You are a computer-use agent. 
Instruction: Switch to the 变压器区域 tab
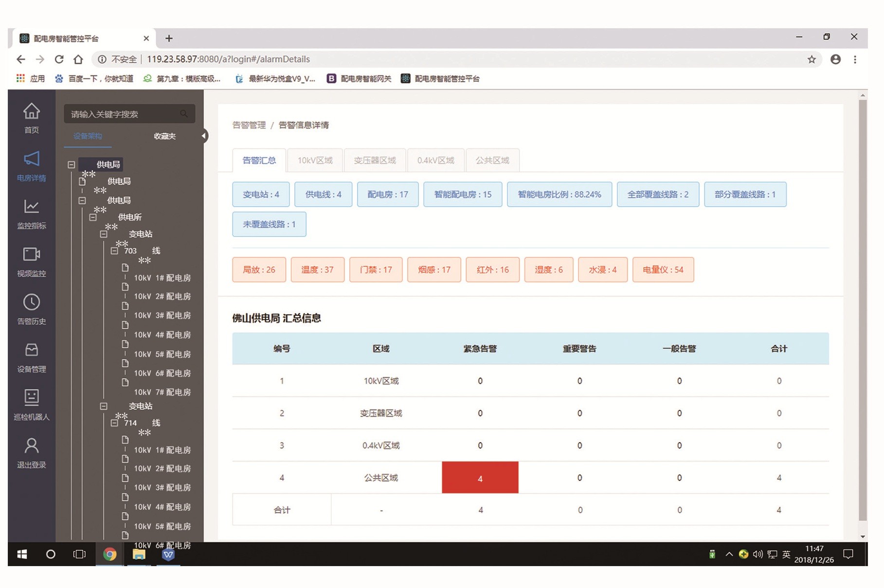[x=375, y=160]
